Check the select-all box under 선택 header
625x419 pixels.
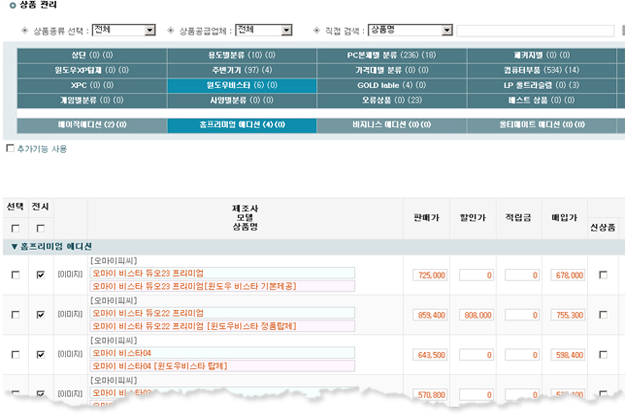pos(15,228)
